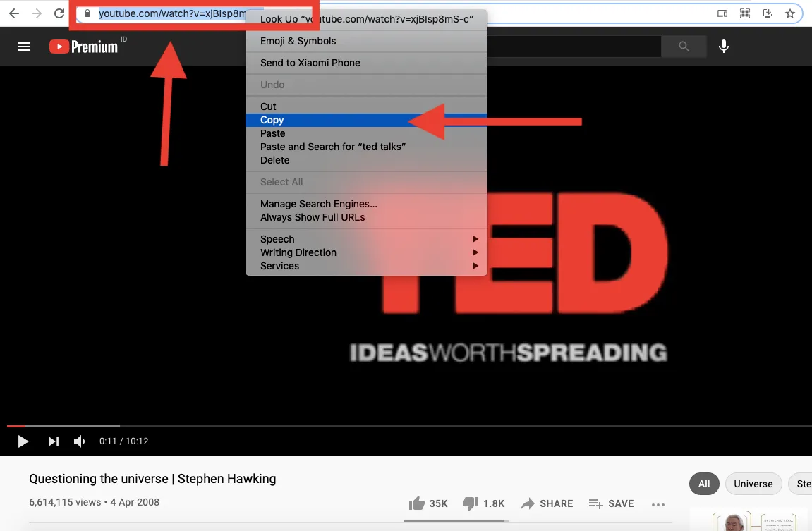Expand the Services submenu

click(x=366, y=266)
